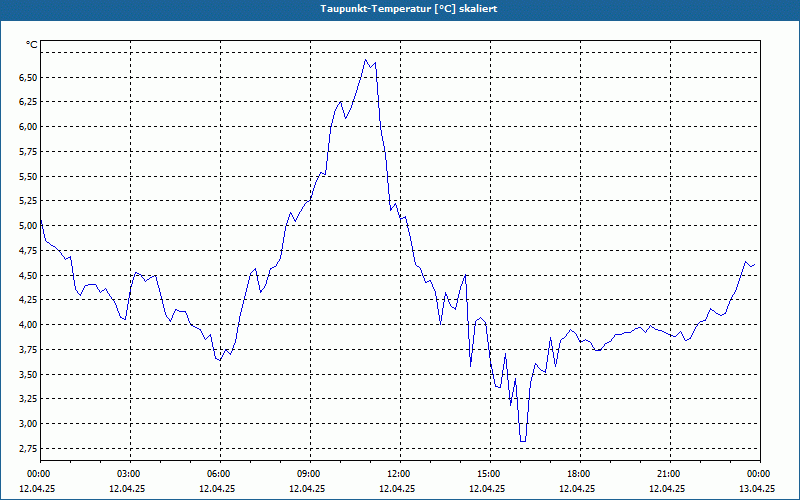Click the 3,25 y-axis label

point(28,399)
